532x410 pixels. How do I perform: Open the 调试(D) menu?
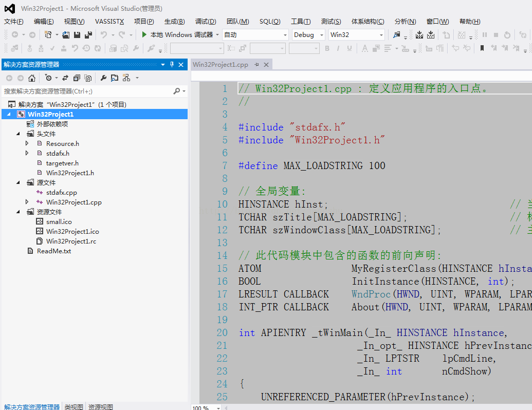pos(206,22)
